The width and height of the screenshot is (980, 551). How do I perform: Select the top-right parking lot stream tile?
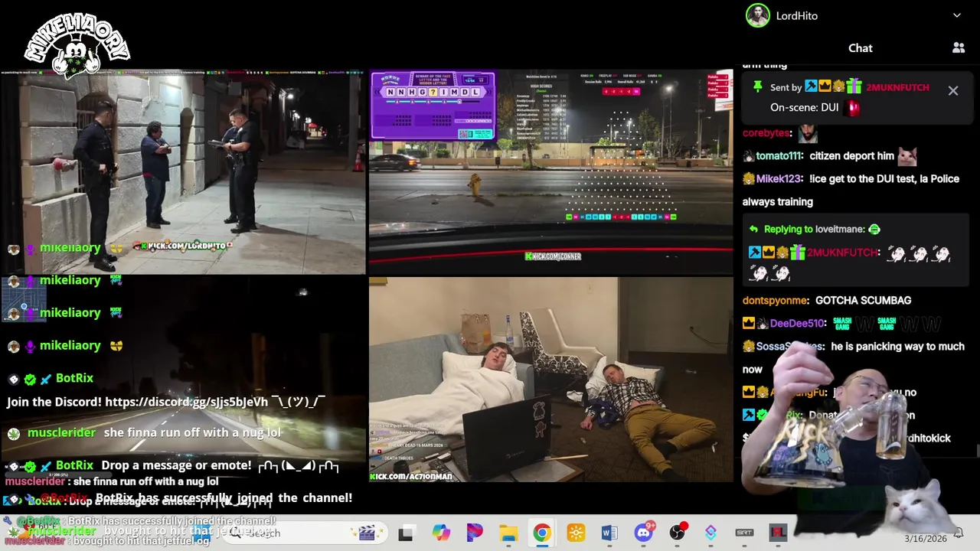550,172
